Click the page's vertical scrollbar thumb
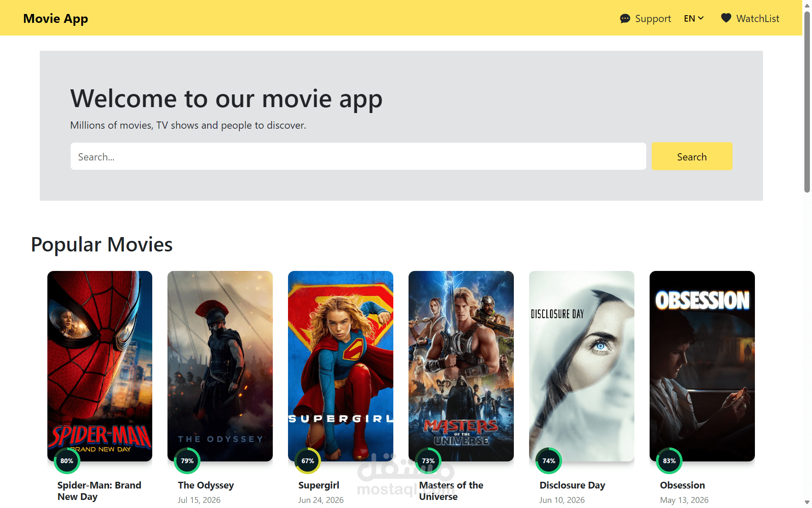The height and width of the screenshot is (508, 812). click(x=807, y=102)
